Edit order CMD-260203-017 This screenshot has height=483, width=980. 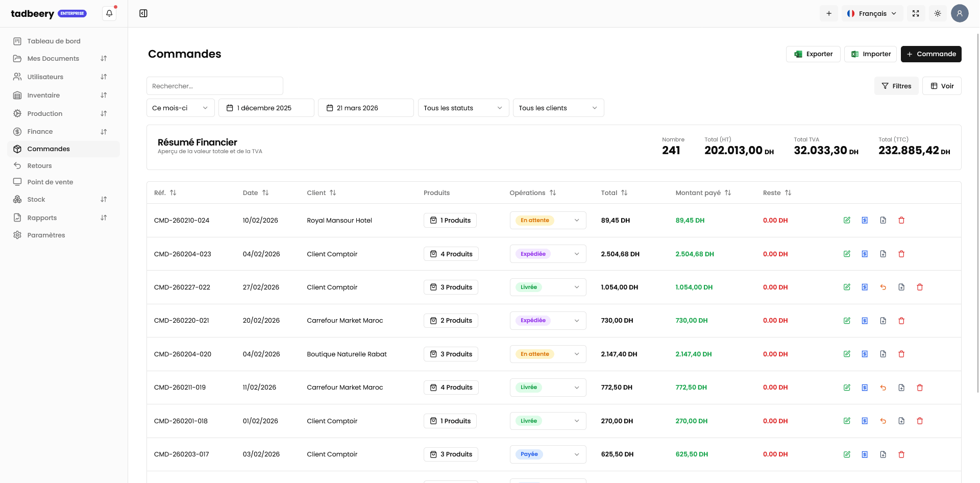click(847, 454)
